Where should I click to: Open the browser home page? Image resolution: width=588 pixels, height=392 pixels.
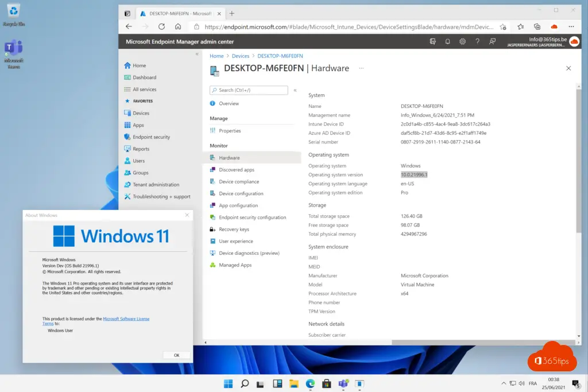[178, 26]
